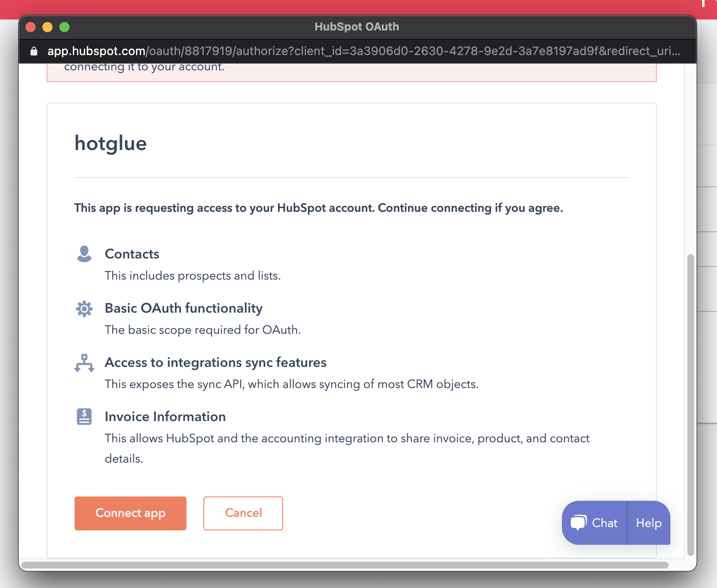The width and height of the screenshot is (717, 588).
Task: Click the lock icon in address bar
Action: [x=34, y=51]
